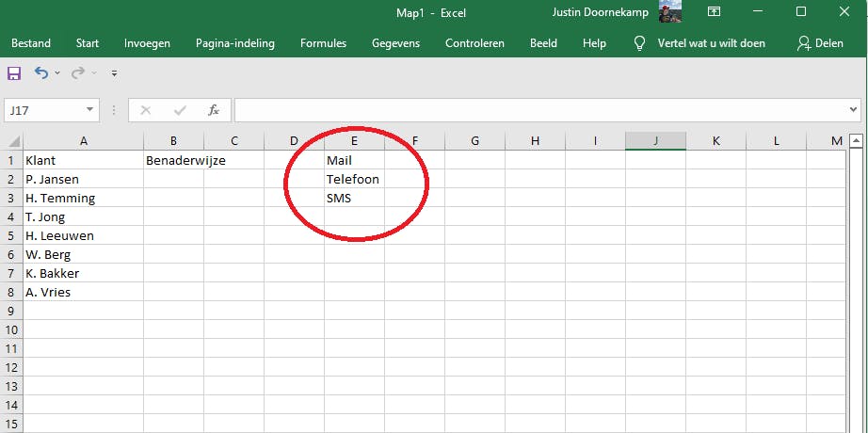This screenshot has width=868, height=433.
Task: Switch to the Gegevens ribbon tab
Action: pos(395,43)
